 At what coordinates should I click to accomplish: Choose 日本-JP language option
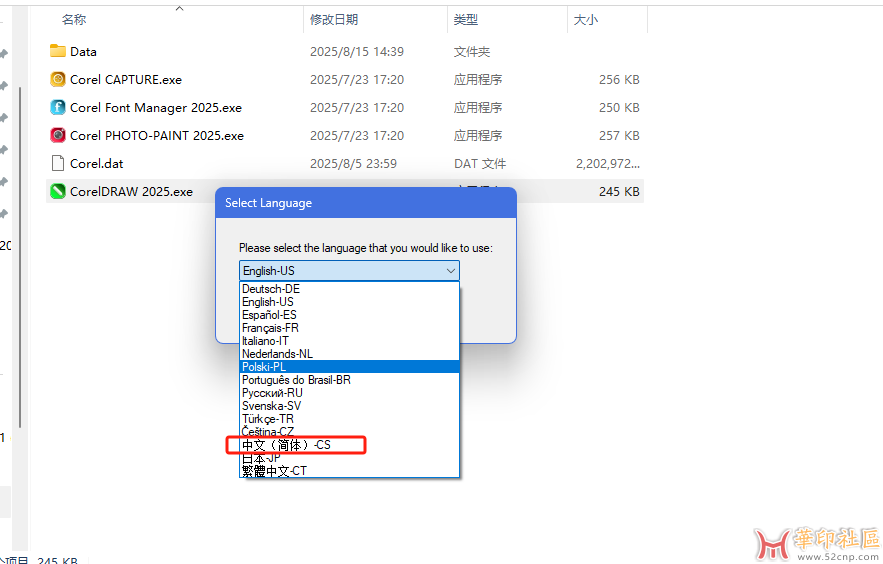coord(349,458)
